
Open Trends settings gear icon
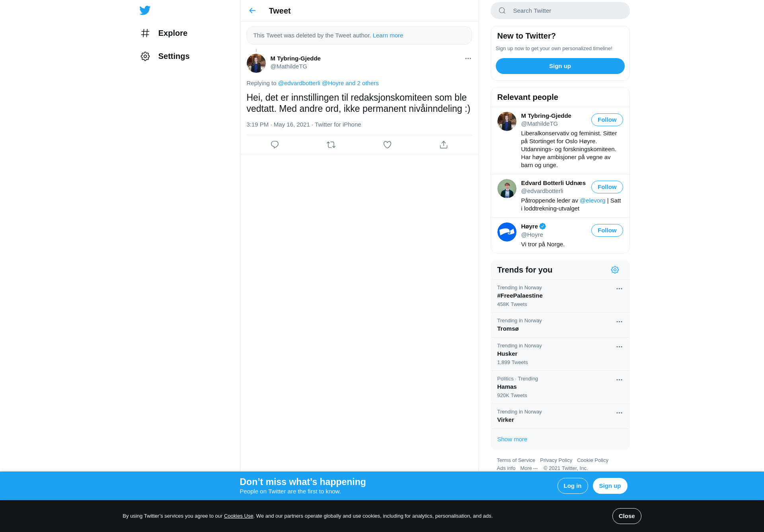(x=615, y=270)
